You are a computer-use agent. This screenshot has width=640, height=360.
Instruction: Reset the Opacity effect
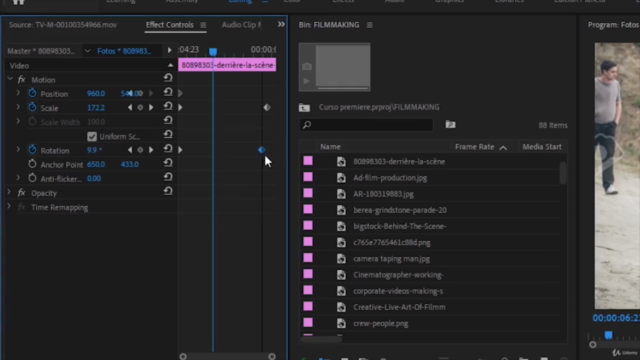(x=168, y=191)
